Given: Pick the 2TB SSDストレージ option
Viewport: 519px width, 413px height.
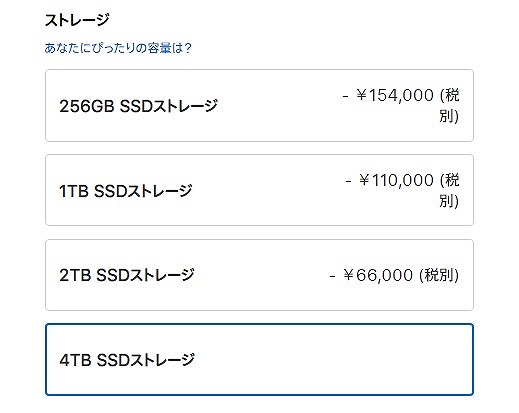Looking at the screenshot, I should (x=259, y=275).
